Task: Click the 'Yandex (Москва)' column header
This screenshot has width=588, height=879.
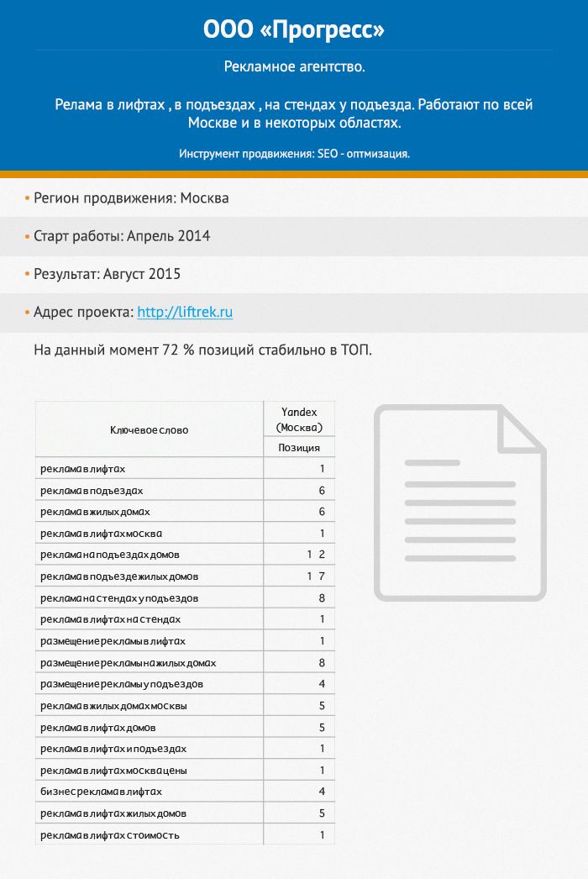Action: pyautogui.click(x=299, y=419)
